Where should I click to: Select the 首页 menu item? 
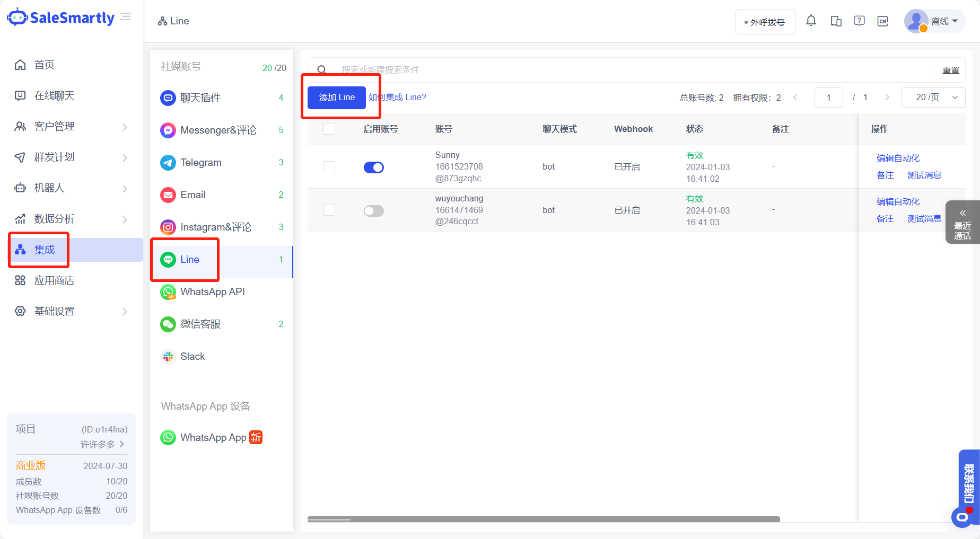tap(44, 65)
